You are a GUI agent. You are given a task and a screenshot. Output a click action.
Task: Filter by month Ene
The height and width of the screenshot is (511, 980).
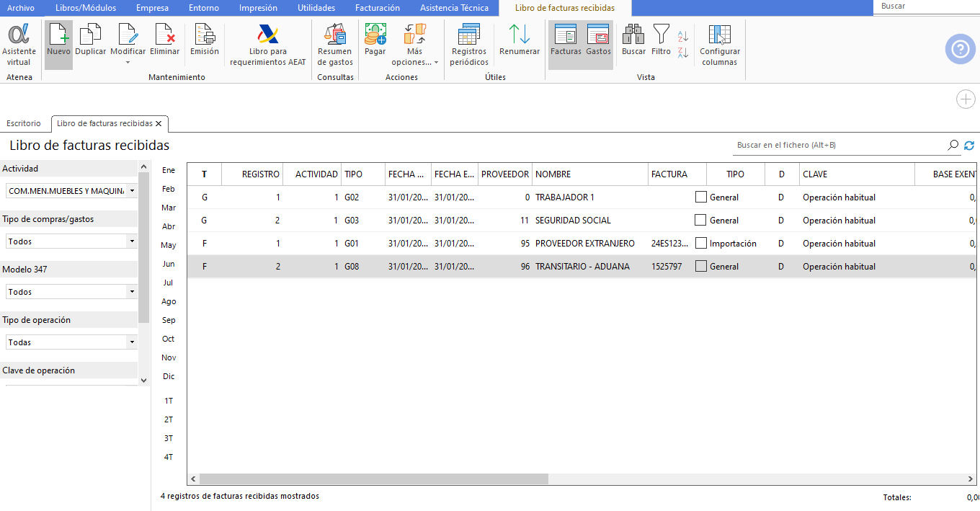pos(169,170)
